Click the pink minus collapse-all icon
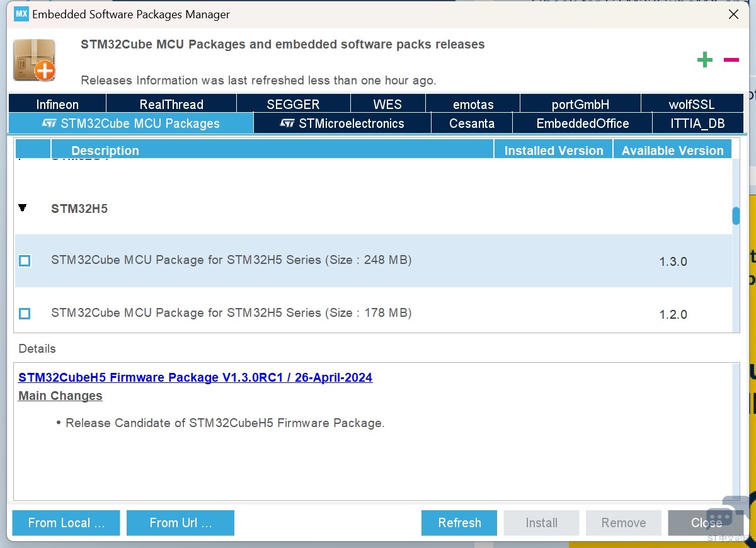 [x=731, y=60]
